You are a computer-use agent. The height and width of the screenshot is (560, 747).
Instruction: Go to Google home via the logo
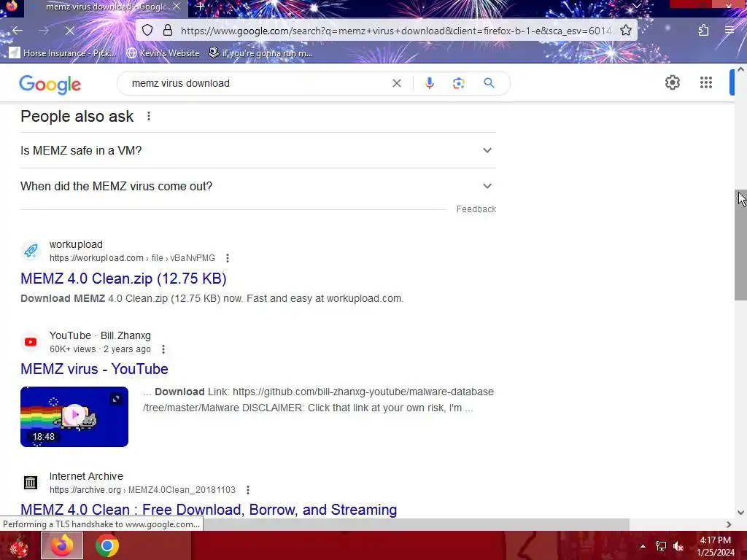point(50,85)
